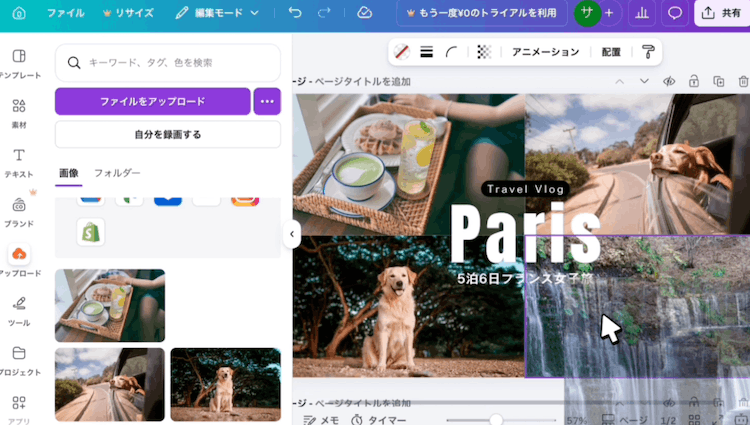Open the ブランド sidebar panel
This screenshot has height=425, width=750.
(x=19, y=213)
